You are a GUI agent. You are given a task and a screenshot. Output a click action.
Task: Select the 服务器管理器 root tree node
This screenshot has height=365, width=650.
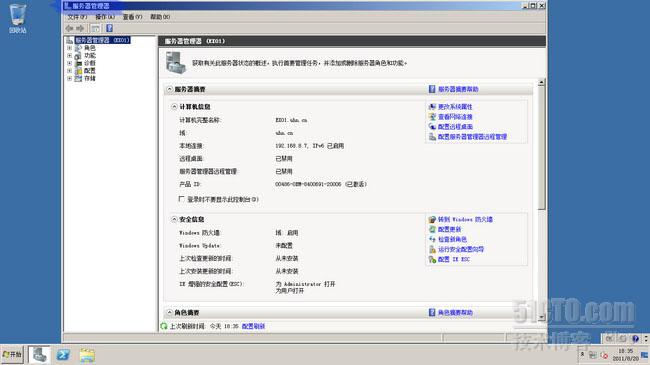(x=102, y=40)
